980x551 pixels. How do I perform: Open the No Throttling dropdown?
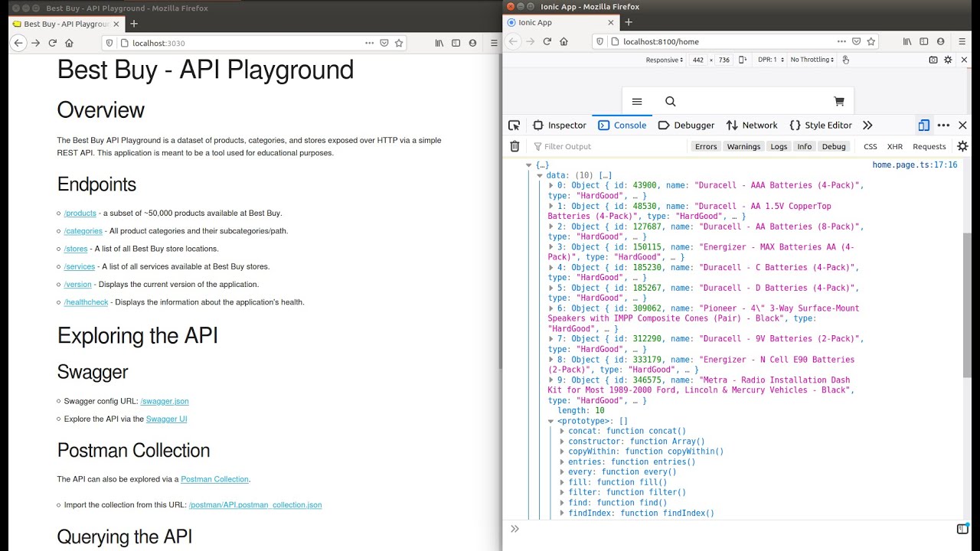(x=813, y=60)
